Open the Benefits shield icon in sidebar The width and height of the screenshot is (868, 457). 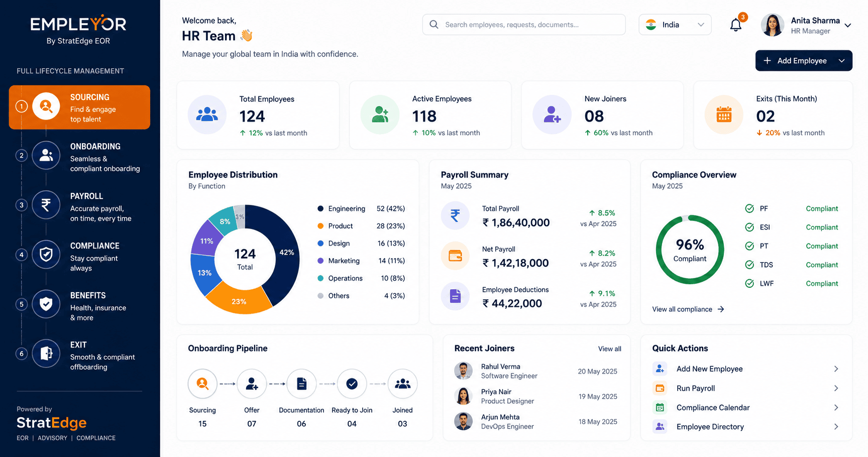(46, 304)
